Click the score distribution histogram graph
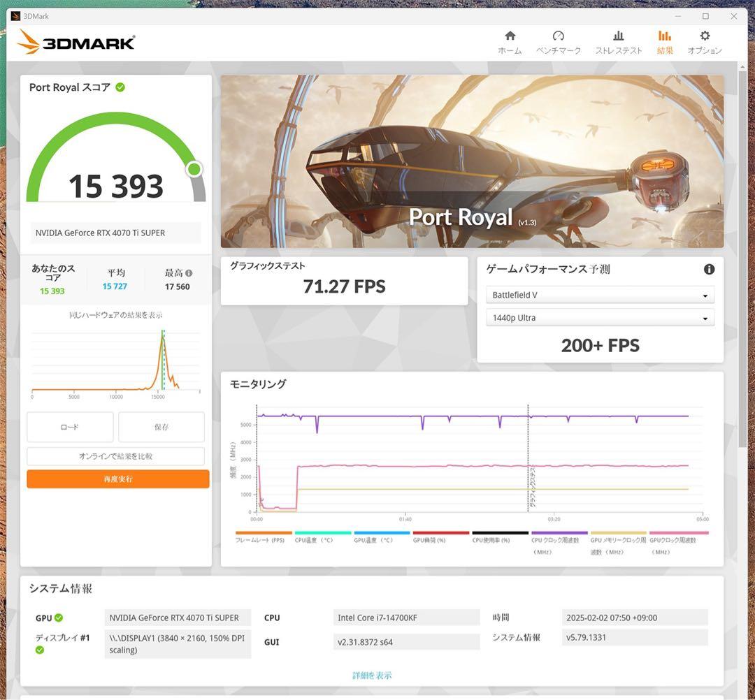755x700 pixels. 115,360
